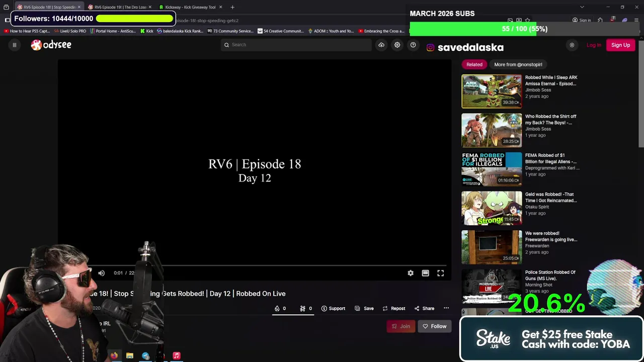Screen dimensions: 644x362
Task: Open LiveU Solo PRO bookmark
Action: [70, 31]
